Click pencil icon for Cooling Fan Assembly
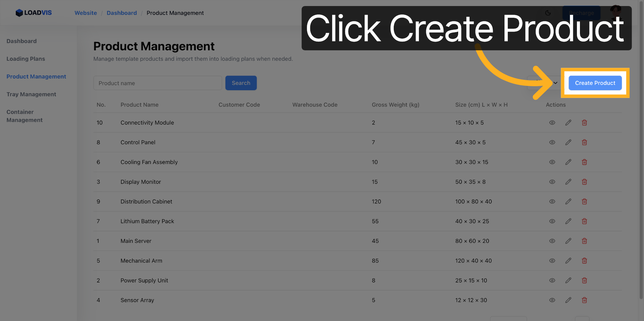 coord(568,162)
